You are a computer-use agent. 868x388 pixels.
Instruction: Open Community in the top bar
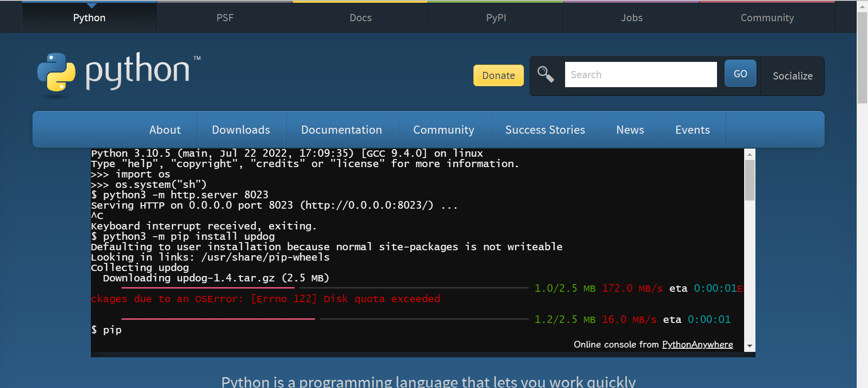[x=767, y=18]
